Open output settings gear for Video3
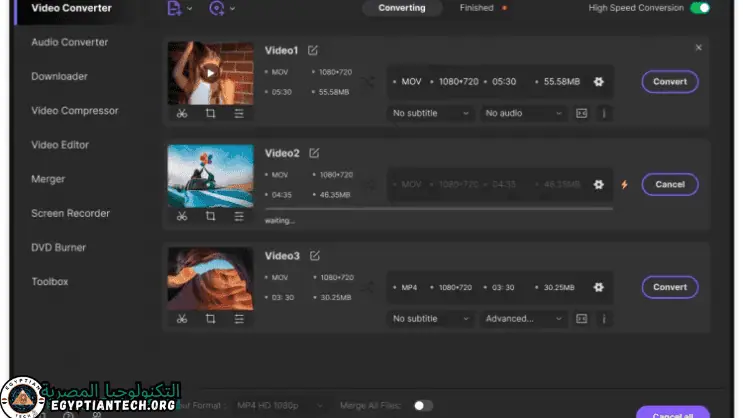Viewport: 743px width, 418px height. pos(598,288)
